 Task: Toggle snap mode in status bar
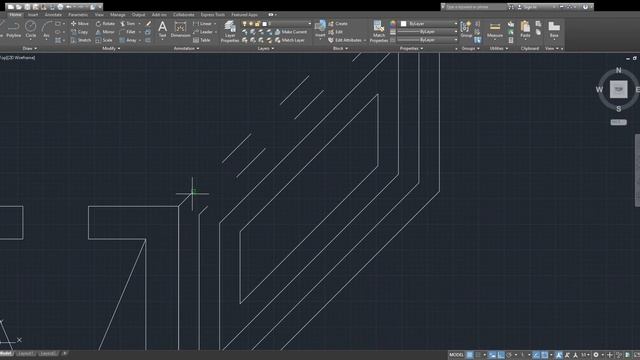(478, 355)
